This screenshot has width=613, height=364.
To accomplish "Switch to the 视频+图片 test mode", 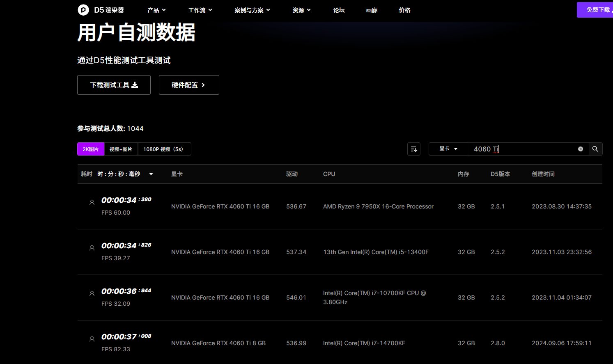I will tap(121, 149).
